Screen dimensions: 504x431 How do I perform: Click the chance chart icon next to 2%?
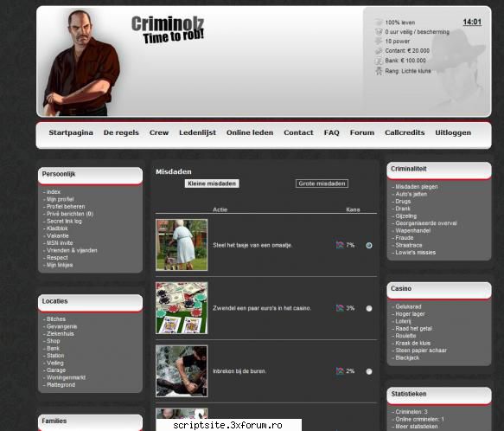tap(340, 371)
